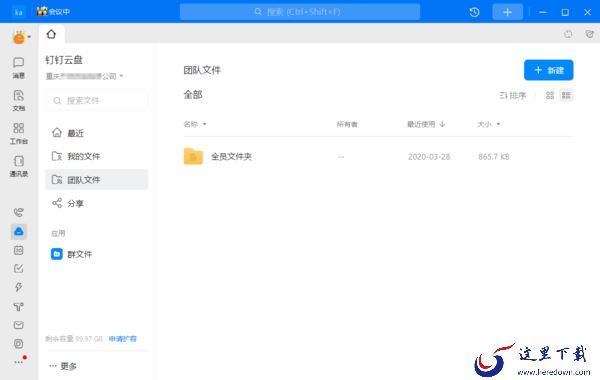Sort by 最近使用 column
Screen dimensions: 600x380
(x=426, y=124)
